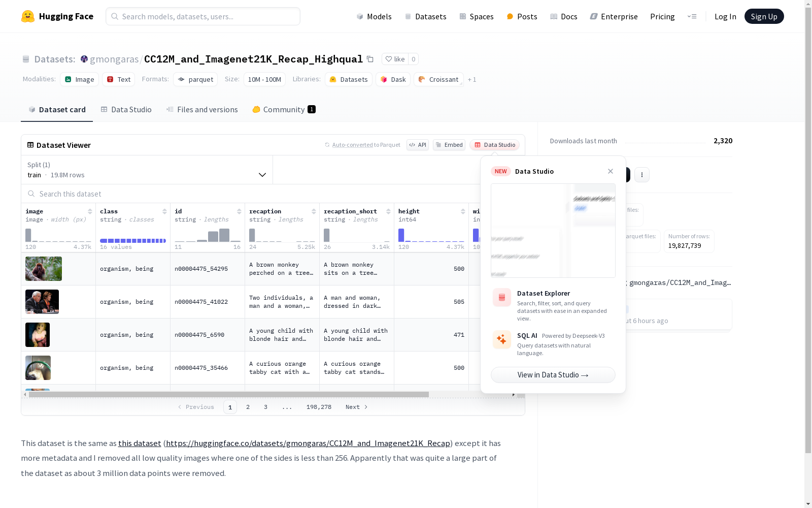The image size is (812, 508).
Task: Switch to the Data Studio tab
Action: (126, 110)
